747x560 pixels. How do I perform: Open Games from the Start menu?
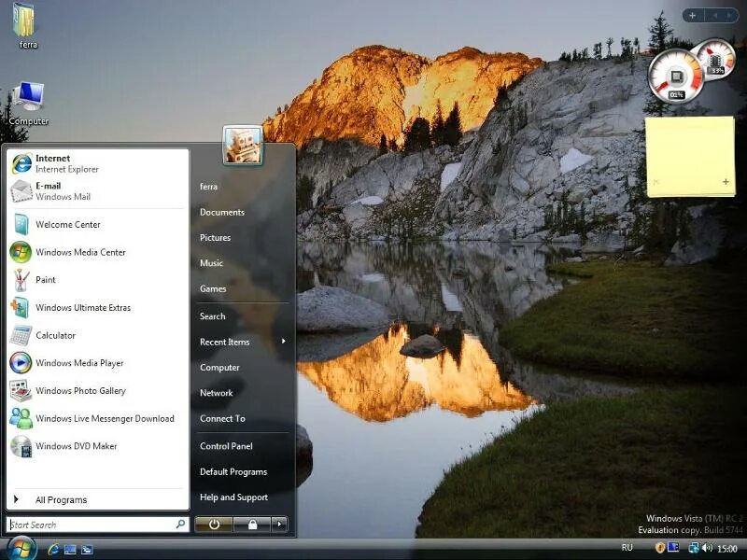click(213, 288)
